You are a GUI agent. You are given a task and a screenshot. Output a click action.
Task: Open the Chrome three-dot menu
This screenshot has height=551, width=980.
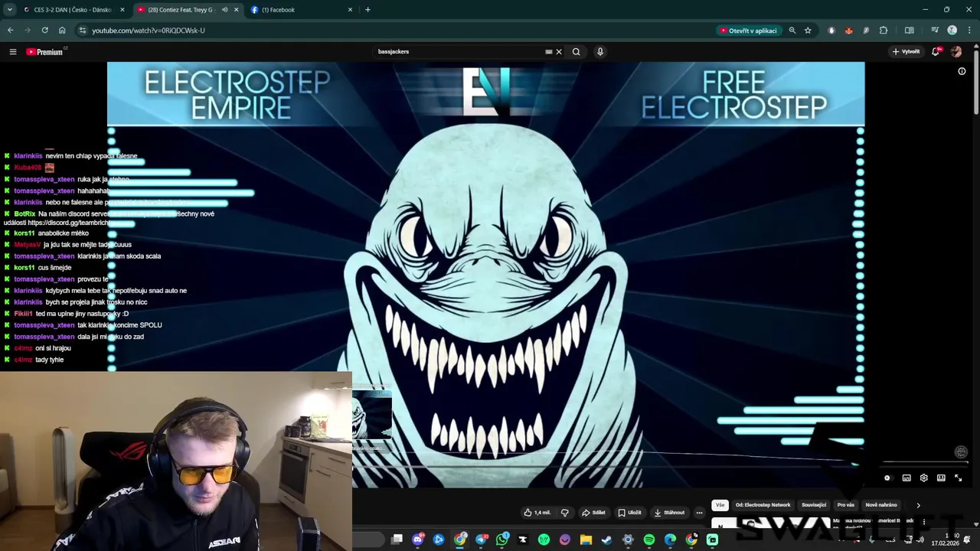(968, 31)
